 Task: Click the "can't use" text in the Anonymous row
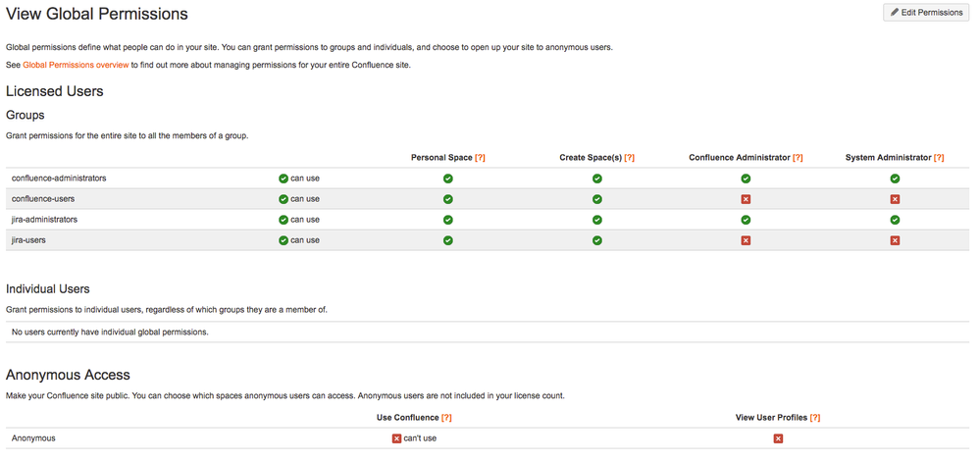click(420, 438)
